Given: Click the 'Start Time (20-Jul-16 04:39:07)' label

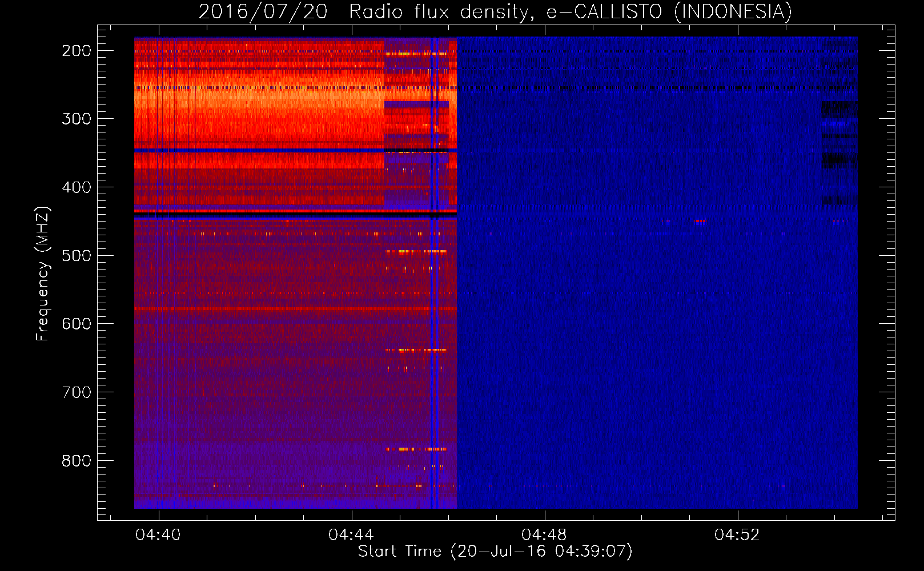Looking at the screenshot, I should [495, 552].
